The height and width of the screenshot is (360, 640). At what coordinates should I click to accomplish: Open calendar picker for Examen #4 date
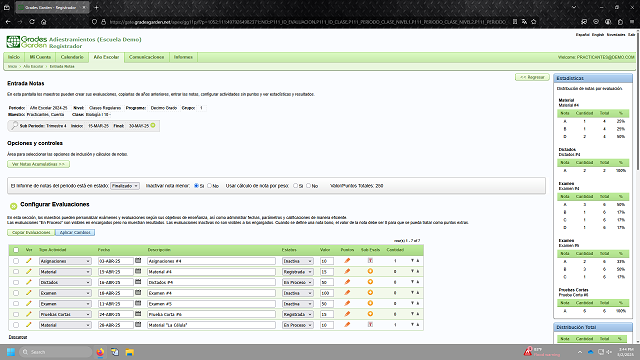138,293
